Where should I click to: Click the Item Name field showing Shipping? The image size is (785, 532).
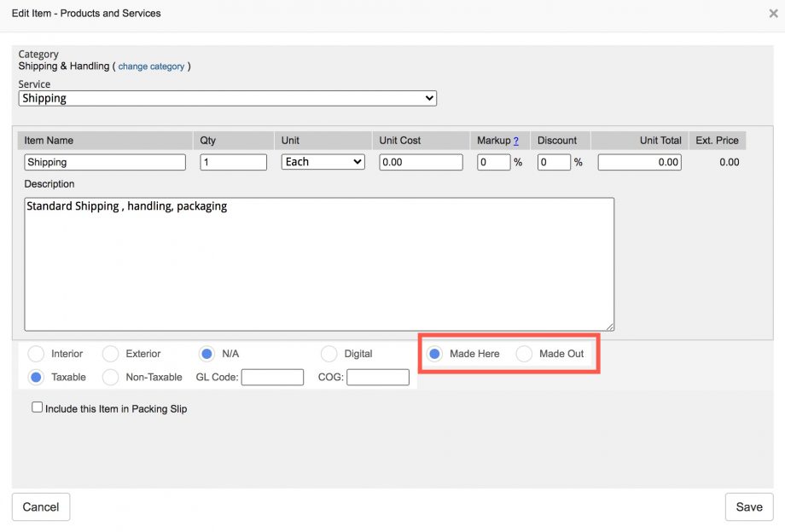[104, 162]
